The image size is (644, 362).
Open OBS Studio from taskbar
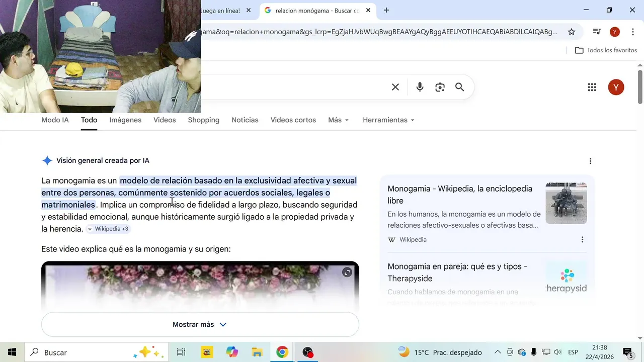(307, 352)
